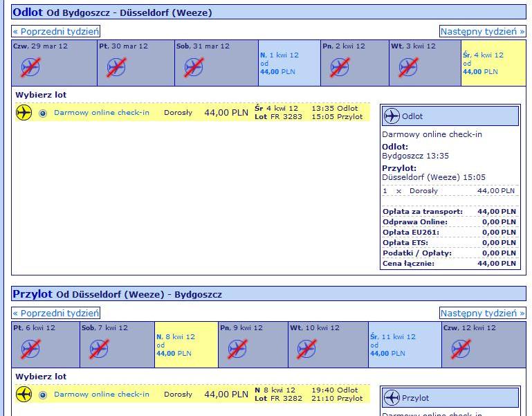Click no-flight icon for Wt, 10 kwi 12
The width and height of the screenshot is (532, 416).
[306, 349]
